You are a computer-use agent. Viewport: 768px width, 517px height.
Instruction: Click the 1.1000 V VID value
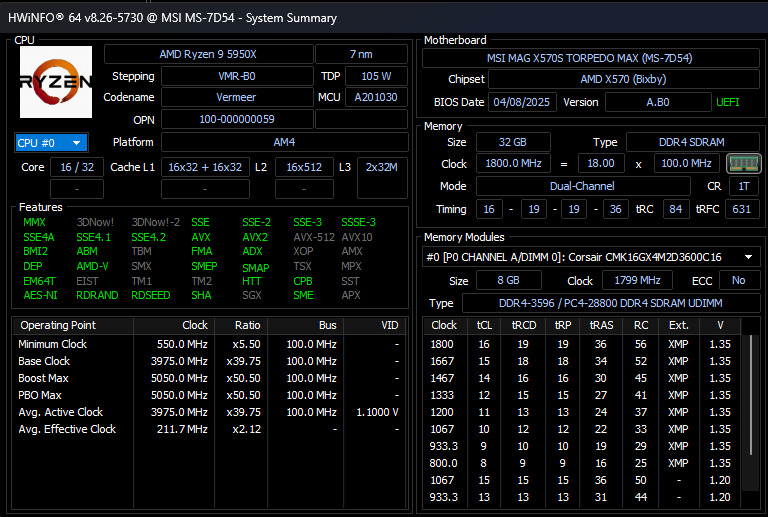pos(378,413)
